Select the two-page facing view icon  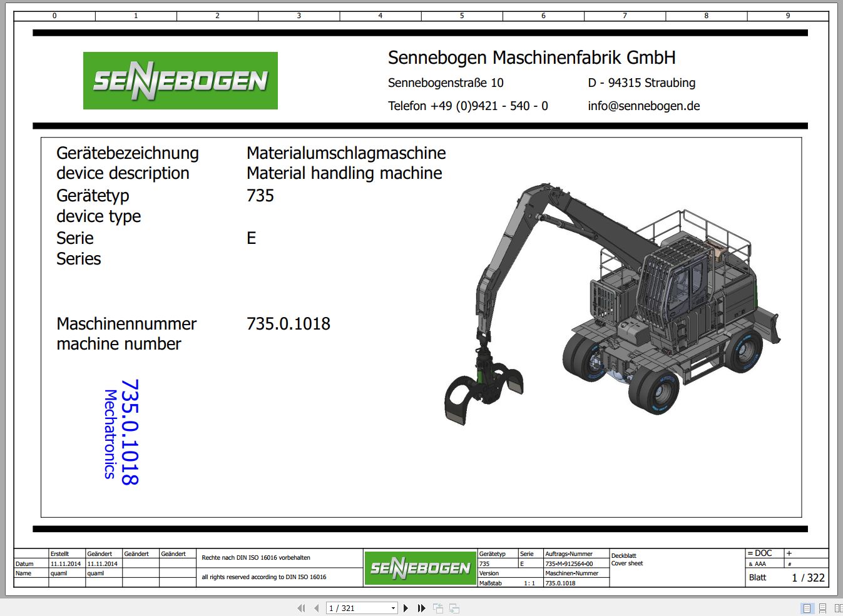click(838, 607)
